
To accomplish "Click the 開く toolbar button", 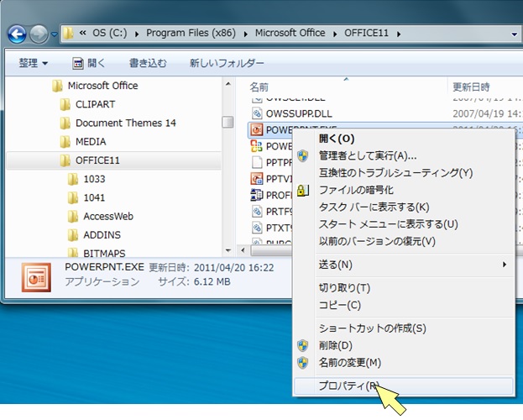I will click(x=89, y=63).
